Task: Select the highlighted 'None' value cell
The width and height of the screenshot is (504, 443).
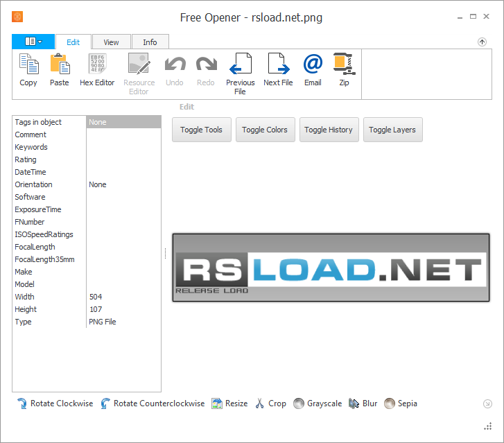Action: (124, 122)
